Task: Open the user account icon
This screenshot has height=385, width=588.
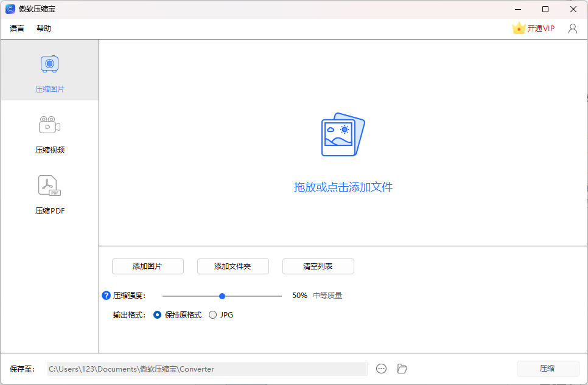Action: tap(572, 28)
